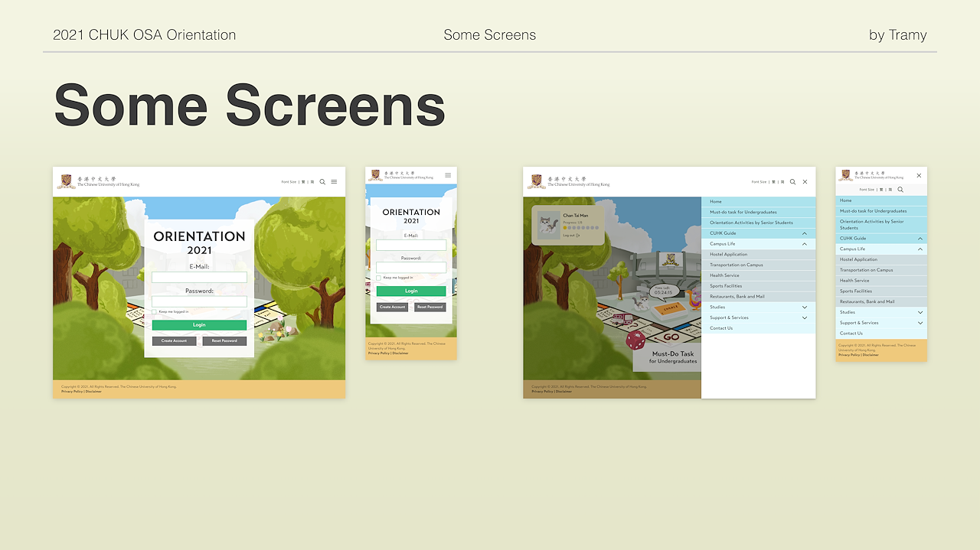Viewport: 980px width, 550px height.
Task: Open Transportation on Campus in desktop menu
Action: [758, 265]
